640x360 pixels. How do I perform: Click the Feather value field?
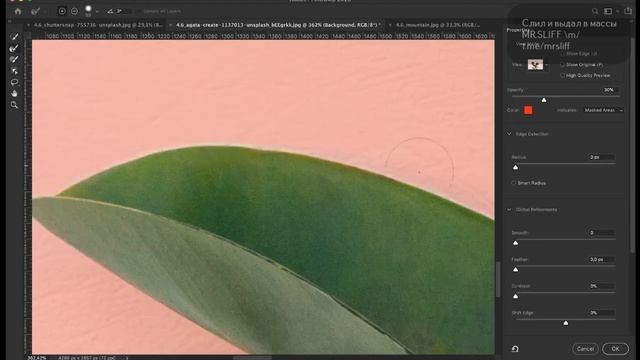pyautogui.click(x=601, y=260)
